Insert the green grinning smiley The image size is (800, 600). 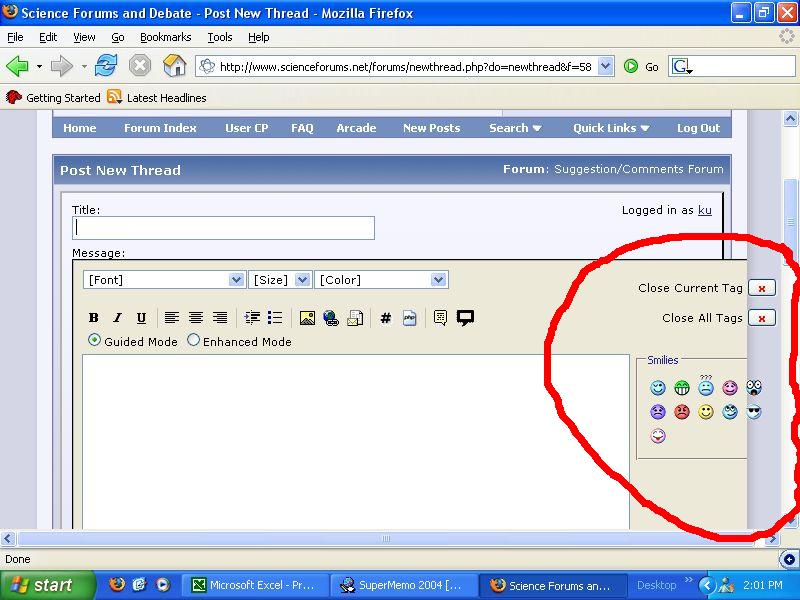tap(682, 388)
